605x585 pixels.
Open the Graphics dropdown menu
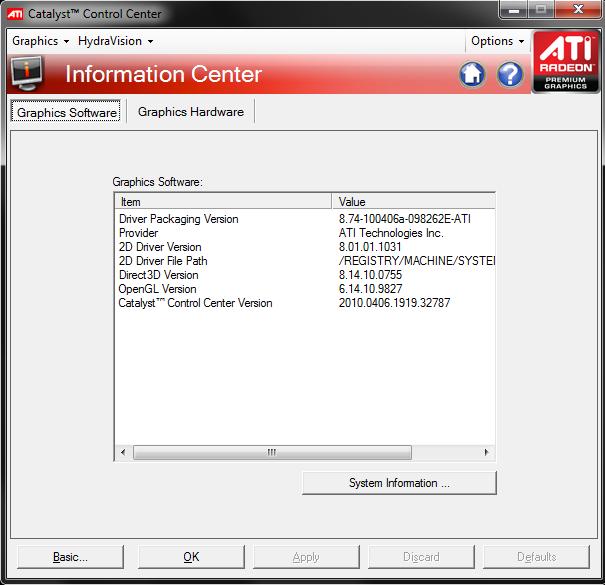[41, 41]
